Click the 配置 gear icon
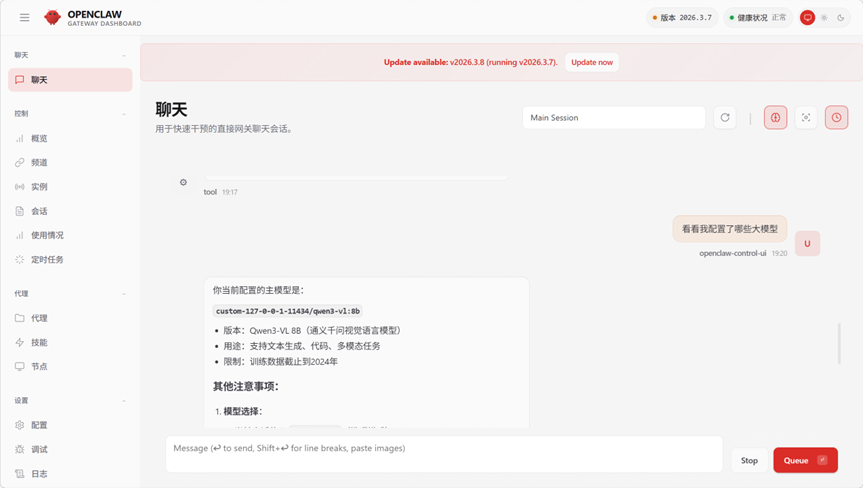This screenshot has width=863, height=488. (x=20, y=425)
